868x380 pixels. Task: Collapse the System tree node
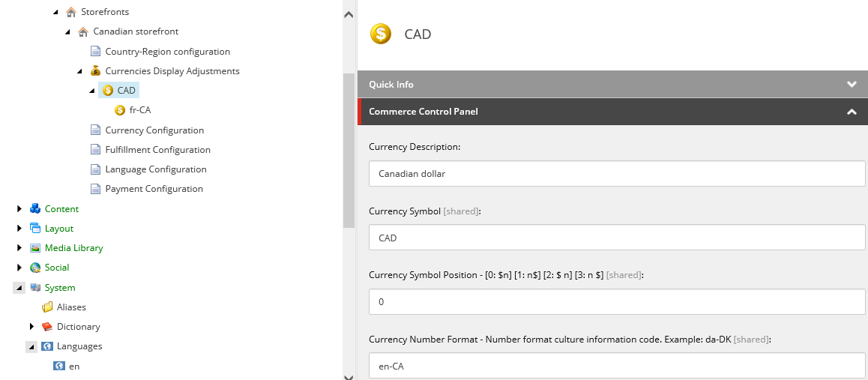19,288
